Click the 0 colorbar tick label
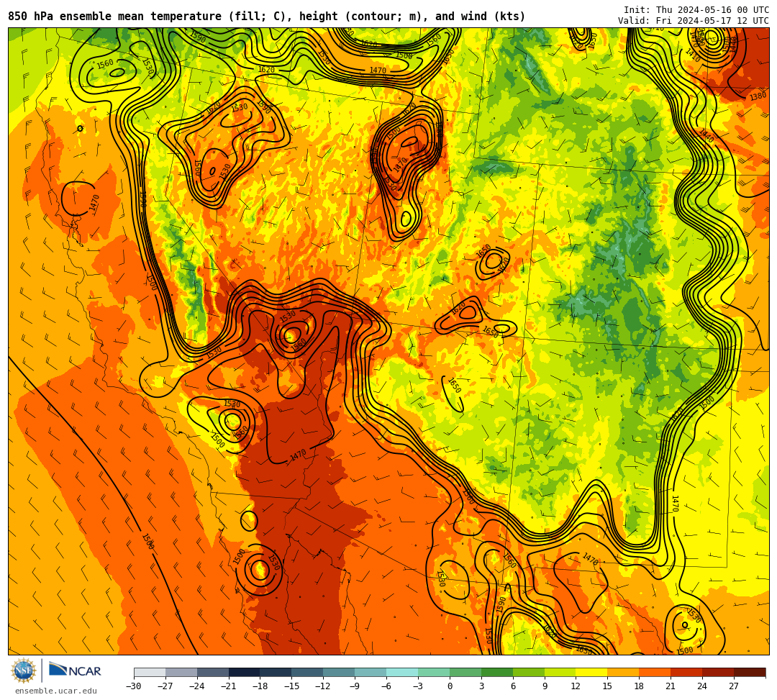777x700 pixels. click(x=450, y=686)
